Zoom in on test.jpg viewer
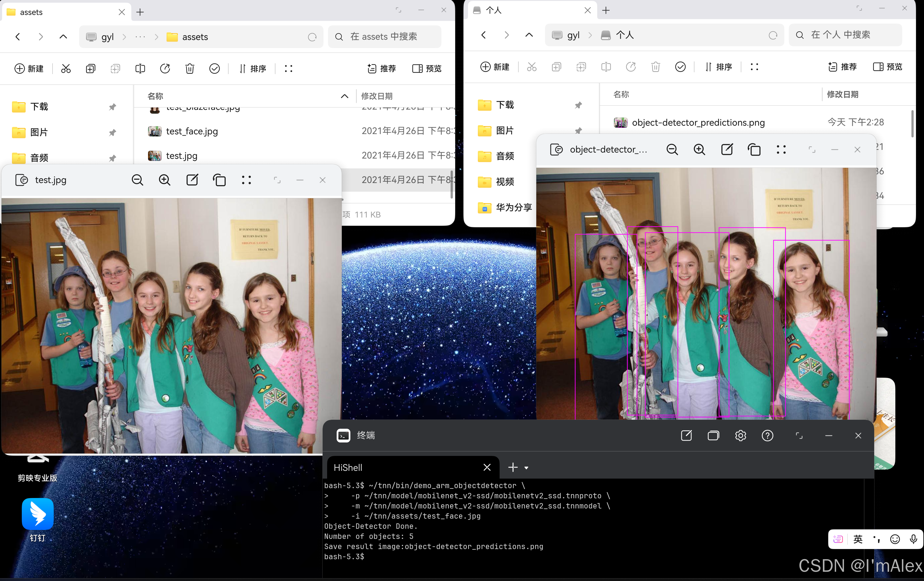 (165, 180)
